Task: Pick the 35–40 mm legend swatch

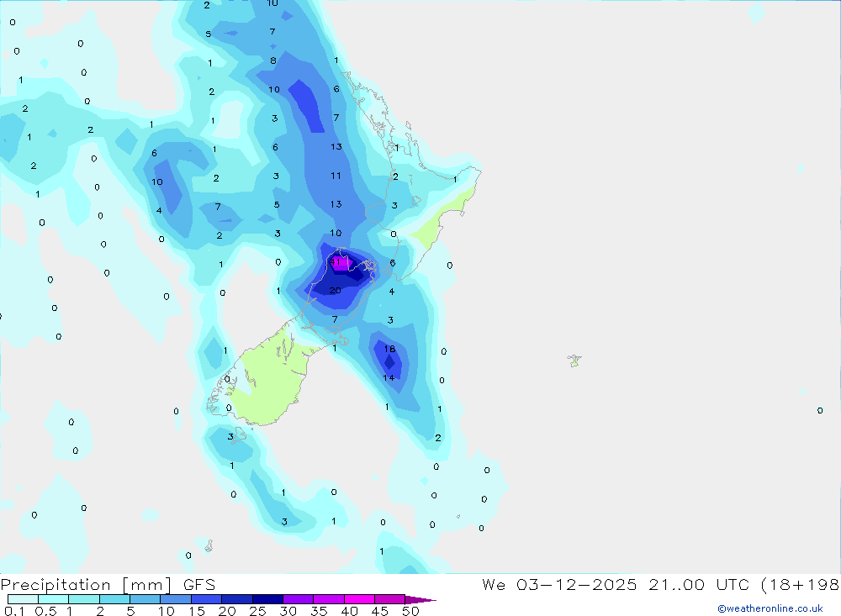Action: (329, 599)
